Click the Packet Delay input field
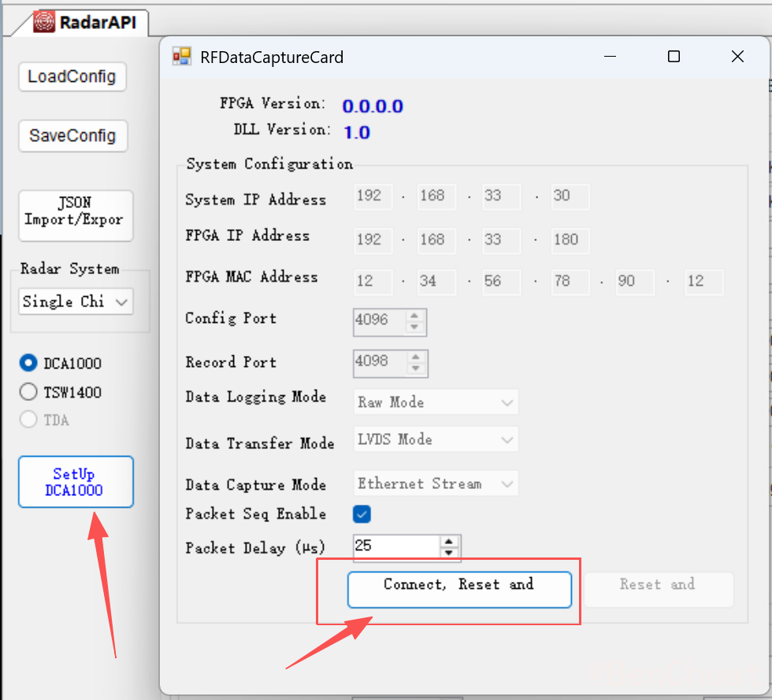This screenshot has width=772, height=700. (395, 546)
